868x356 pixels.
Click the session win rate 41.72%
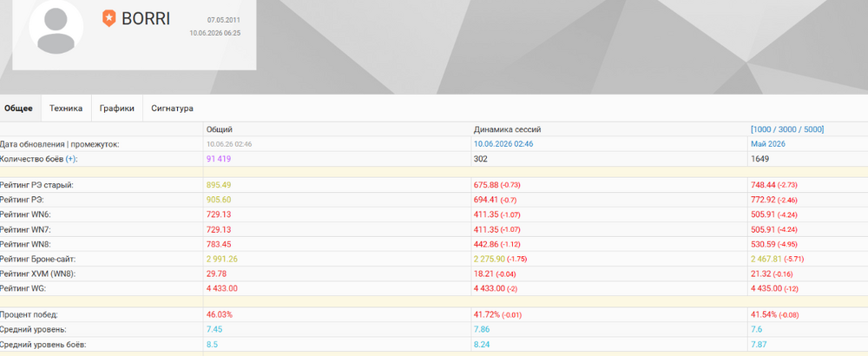pyautogui.click(x=487, y=315)
